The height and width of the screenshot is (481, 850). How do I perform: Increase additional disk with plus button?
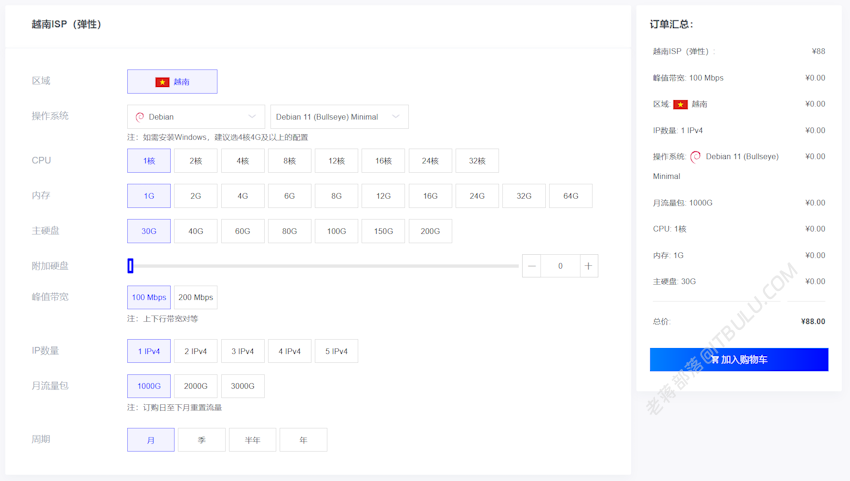(x=589, y=266)
